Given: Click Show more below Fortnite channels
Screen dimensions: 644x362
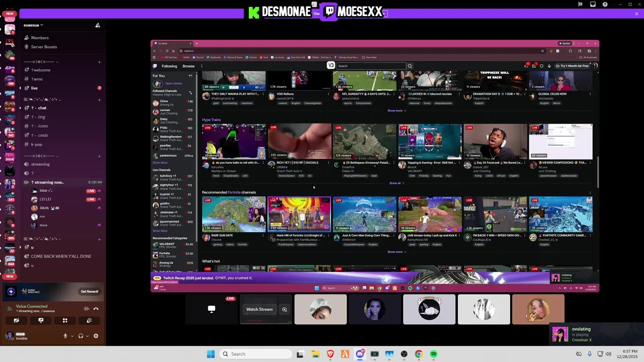Looking at the screenshot, I should pos(396,251).
